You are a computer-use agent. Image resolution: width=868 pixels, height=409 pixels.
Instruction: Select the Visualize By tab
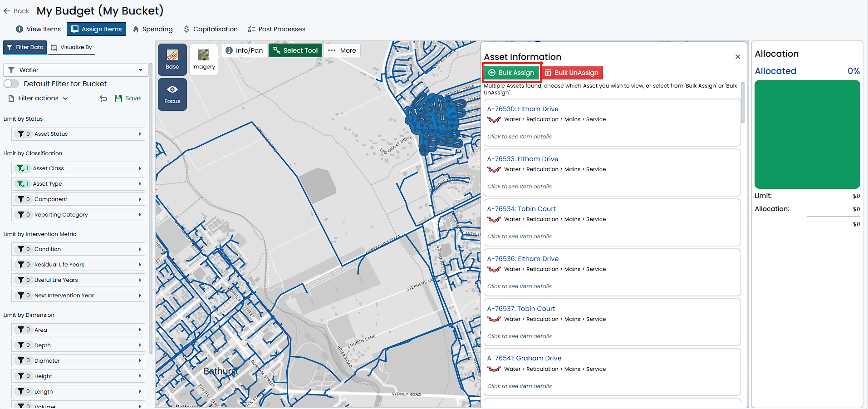point(72,47)
